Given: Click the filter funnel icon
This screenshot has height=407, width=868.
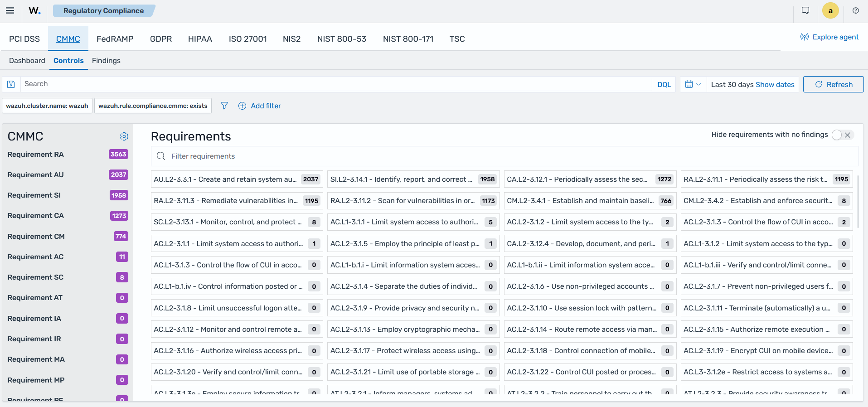Looking at the screenshot, I should click(x=224, y=106).
